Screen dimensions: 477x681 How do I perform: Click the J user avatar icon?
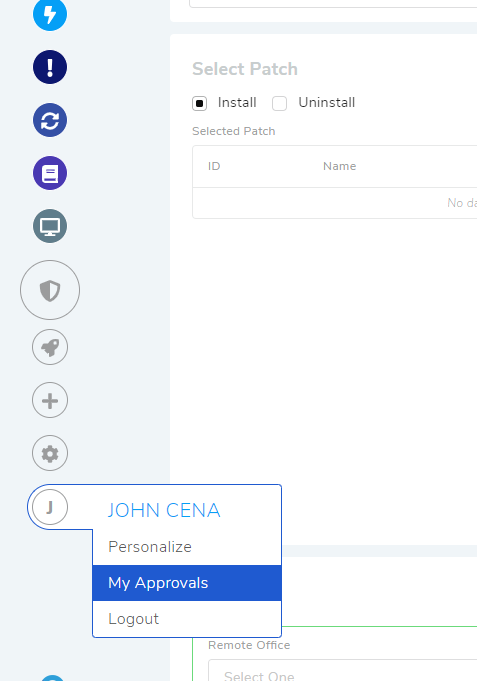(50, 507)
